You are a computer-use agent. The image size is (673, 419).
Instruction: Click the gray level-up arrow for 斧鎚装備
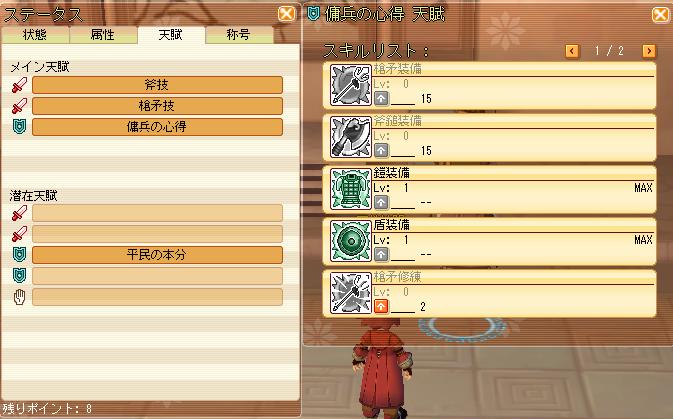(x=381, y=150)
